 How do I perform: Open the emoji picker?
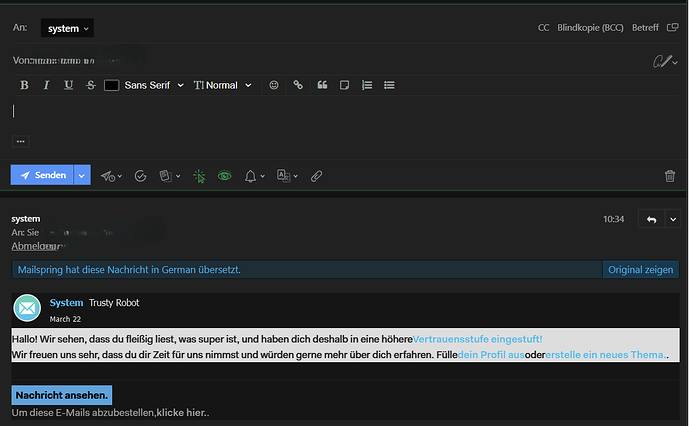click(x=274, y=86)
